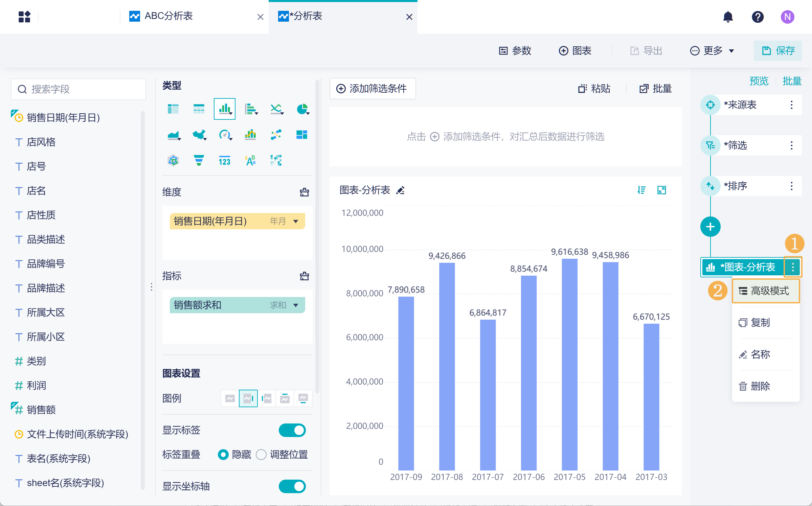This screenshot has width=812, height=506.
Task: Switch to the ABC分析表 tab
Action: click(169, 16)
